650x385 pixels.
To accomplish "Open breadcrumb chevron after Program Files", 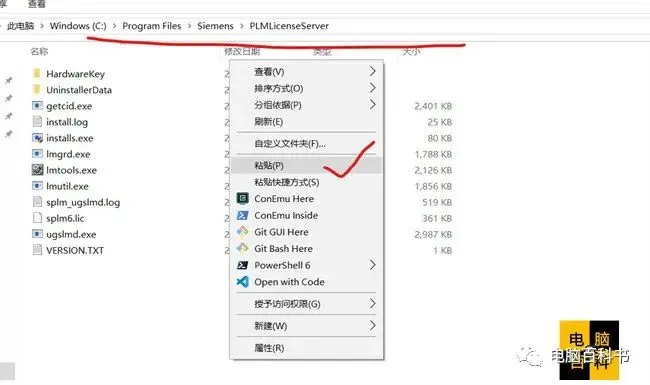I will 189,26.
